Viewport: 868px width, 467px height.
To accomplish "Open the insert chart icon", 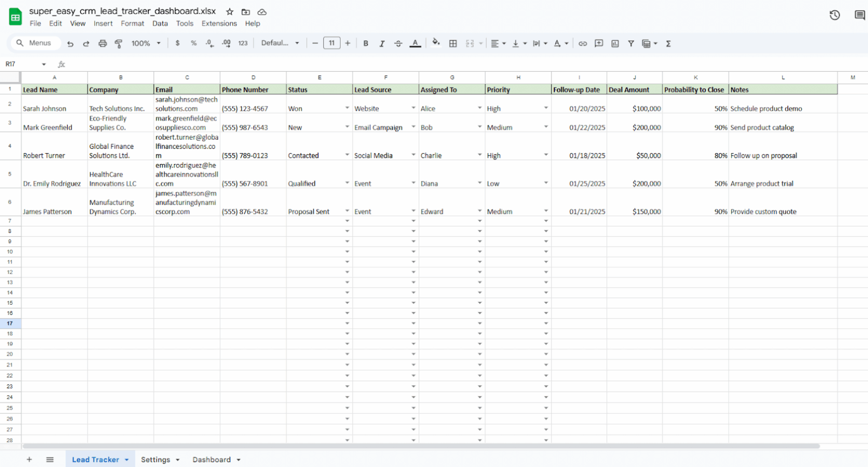I will pos(614,43).
